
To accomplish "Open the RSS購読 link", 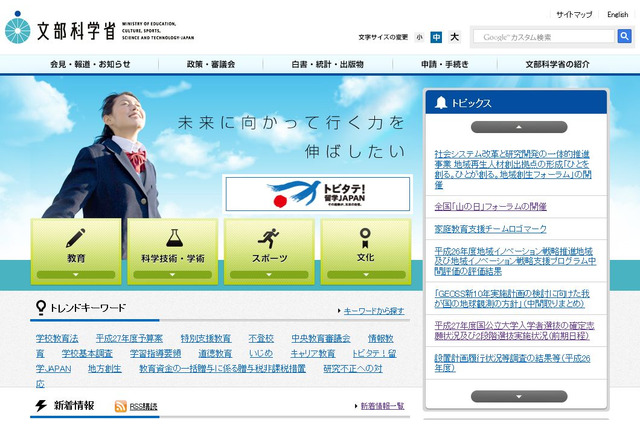I will point(143,406).
